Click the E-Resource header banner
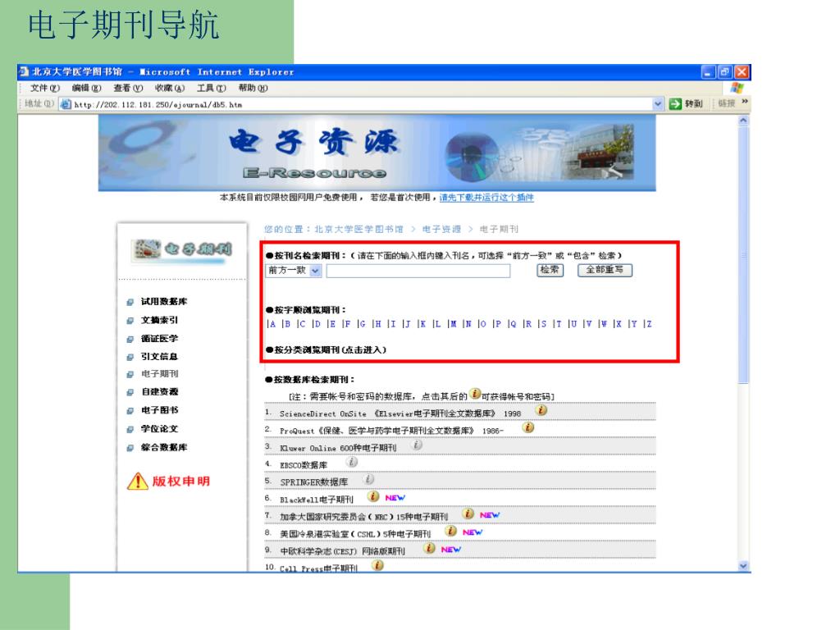Image resolution: width=840 pixels, height=630 pixels. (x=377, y=153)
